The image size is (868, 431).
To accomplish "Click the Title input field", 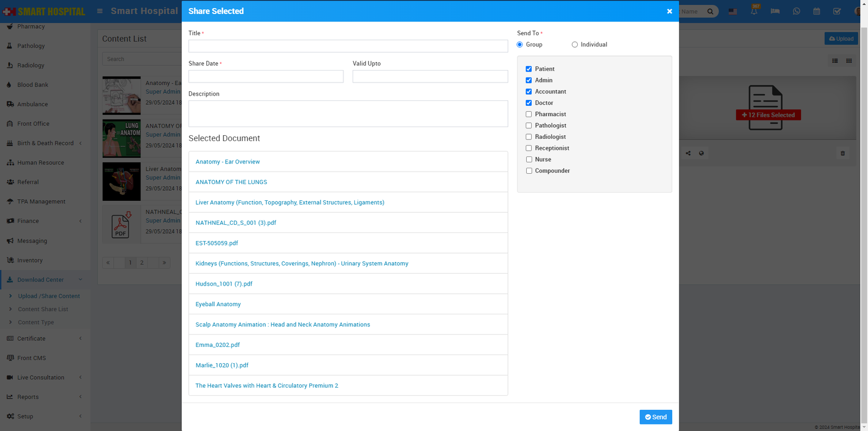I will pos(348,46).
